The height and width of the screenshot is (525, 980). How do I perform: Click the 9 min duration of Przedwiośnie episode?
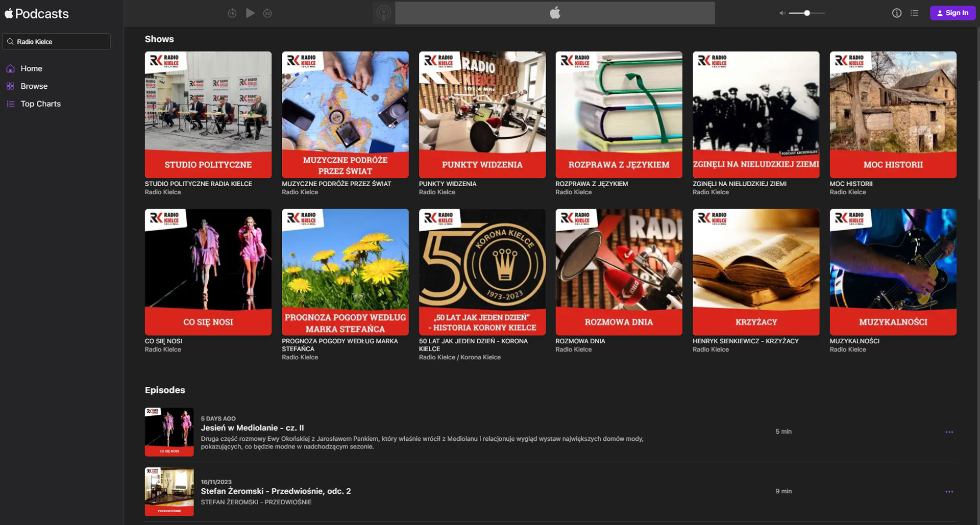pos(783,491)
